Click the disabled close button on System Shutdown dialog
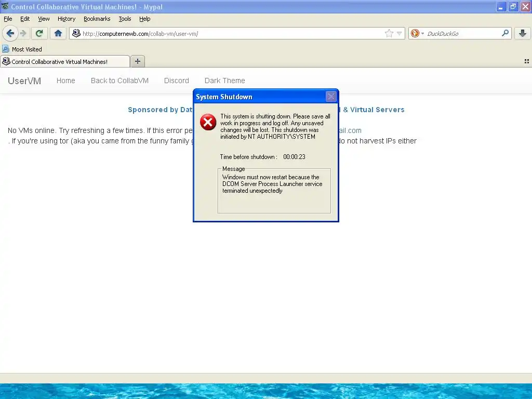The height and width of the screenshot is (399, 532). click(331, 97)
